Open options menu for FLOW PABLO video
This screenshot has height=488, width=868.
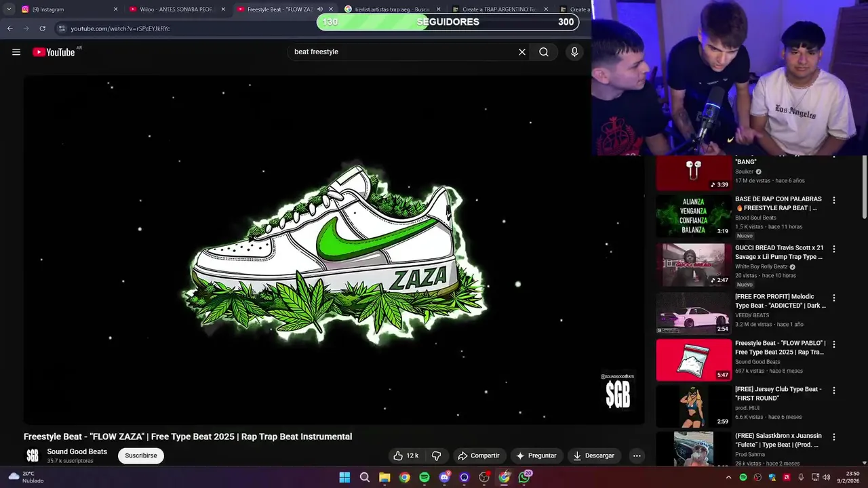click(834, 344)
